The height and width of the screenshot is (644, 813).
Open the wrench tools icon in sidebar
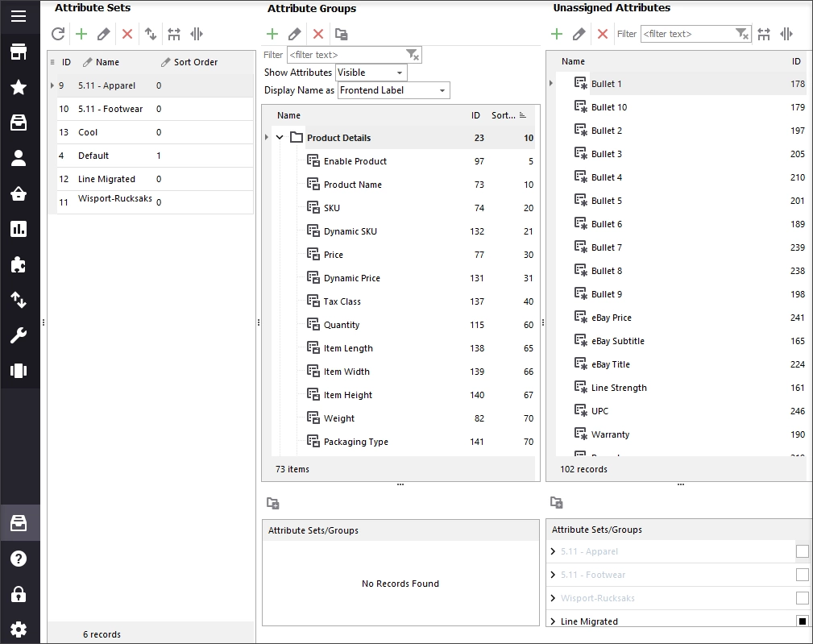pyautogui.click(x=19, y=335)
